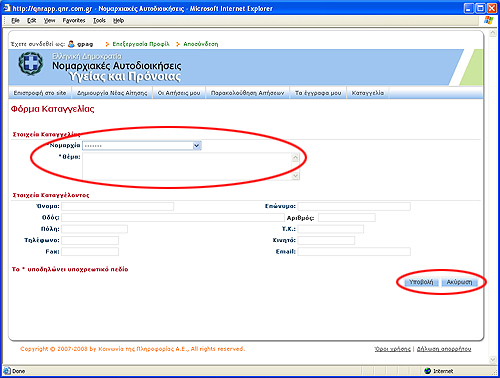Click the Θέμα textarea scroll down arrow
This screenshot has height=378, width=500.
pos(296,176)
